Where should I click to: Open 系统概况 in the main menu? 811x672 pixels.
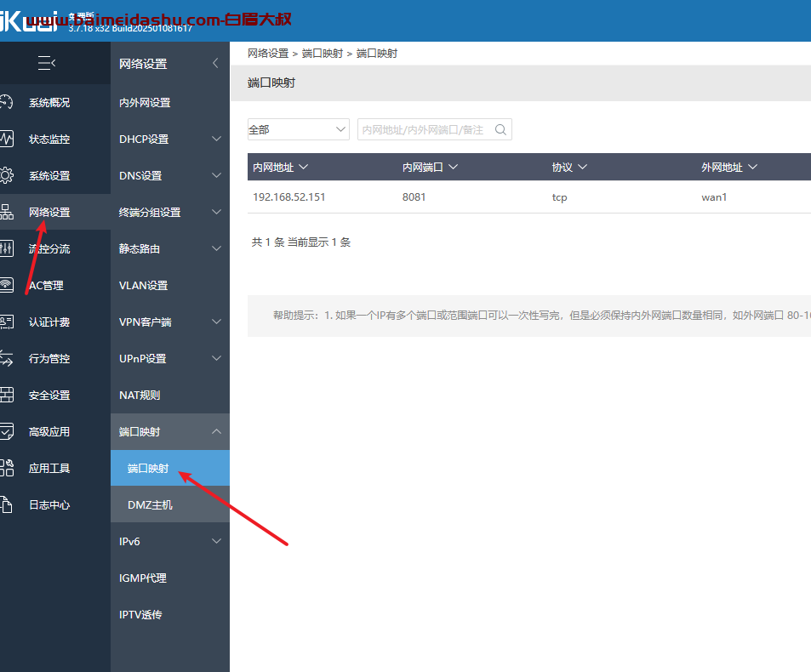(x=49, y=103)
